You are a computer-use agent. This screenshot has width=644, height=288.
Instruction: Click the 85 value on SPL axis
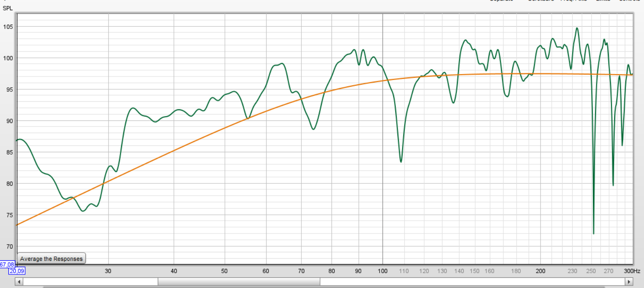tap(10, 152)
